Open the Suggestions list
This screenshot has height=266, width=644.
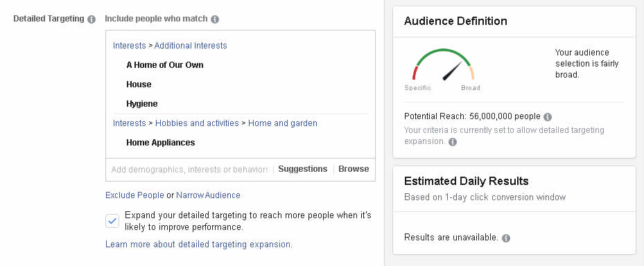(303, 169)
